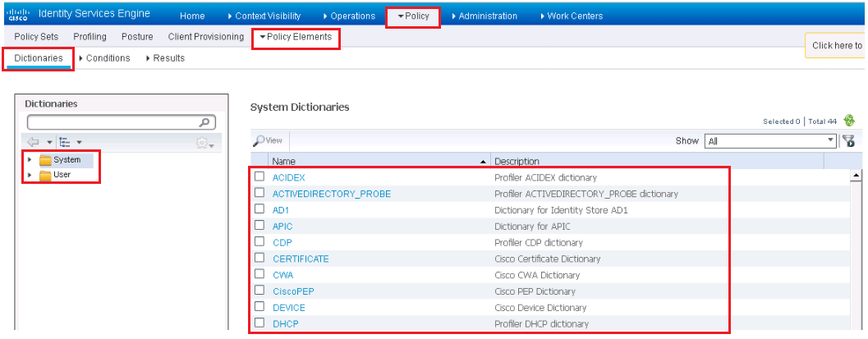The height and width of the screenshot is (339, 868).
Task: Click 'Total 44' count text
Action: [x=822, y=121]
